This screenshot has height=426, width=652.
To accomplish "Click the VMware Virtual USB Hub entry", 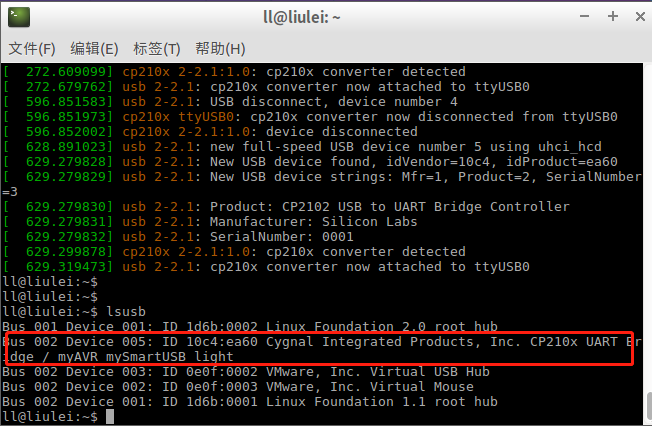I will pyautogui.click(x=246, y=372).
